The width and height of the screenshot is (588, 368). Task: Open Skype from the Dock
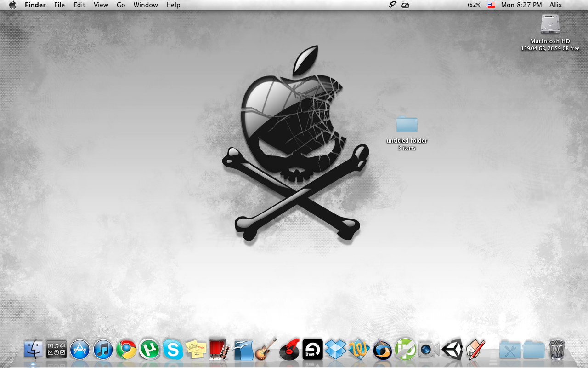point(173,350)
